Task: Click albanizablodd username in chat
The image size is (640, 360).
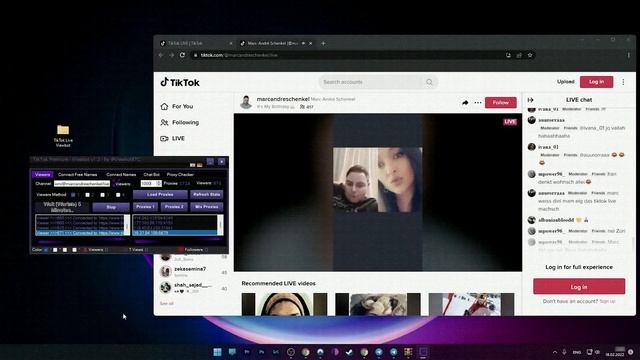Action: point(556,220)
